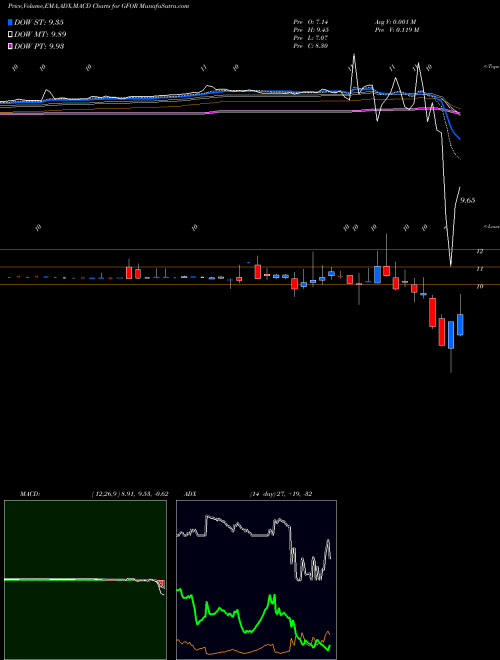500x660 pixels.
Task: Click the blue DOW ST legend swatch
Action: [x=11, y=22]
